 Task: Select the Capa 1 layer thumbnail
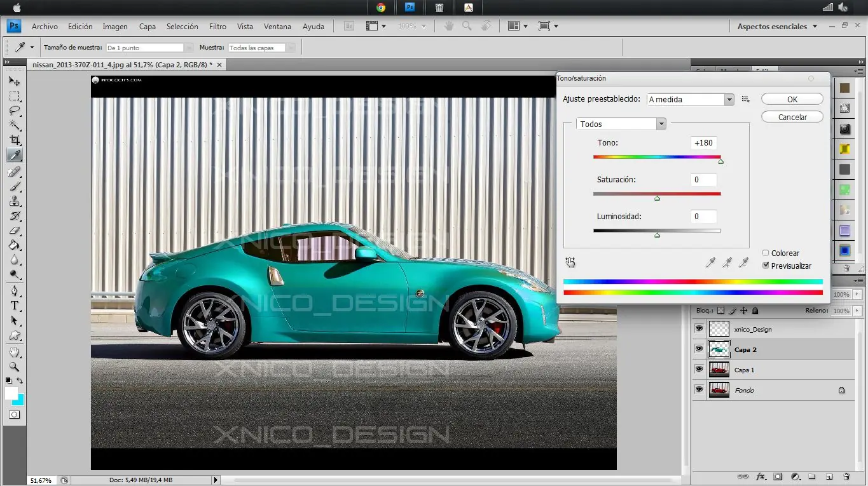click(719, 370)
